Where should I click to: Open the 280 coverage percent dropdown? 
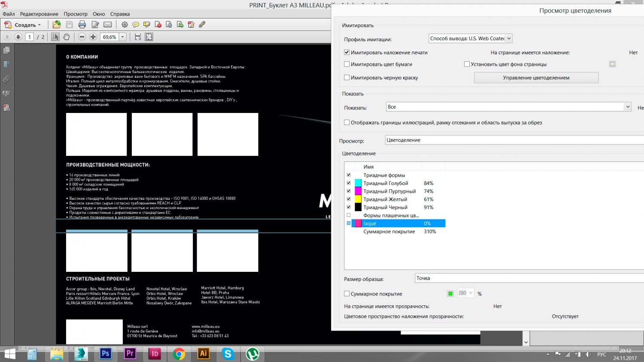465,293
